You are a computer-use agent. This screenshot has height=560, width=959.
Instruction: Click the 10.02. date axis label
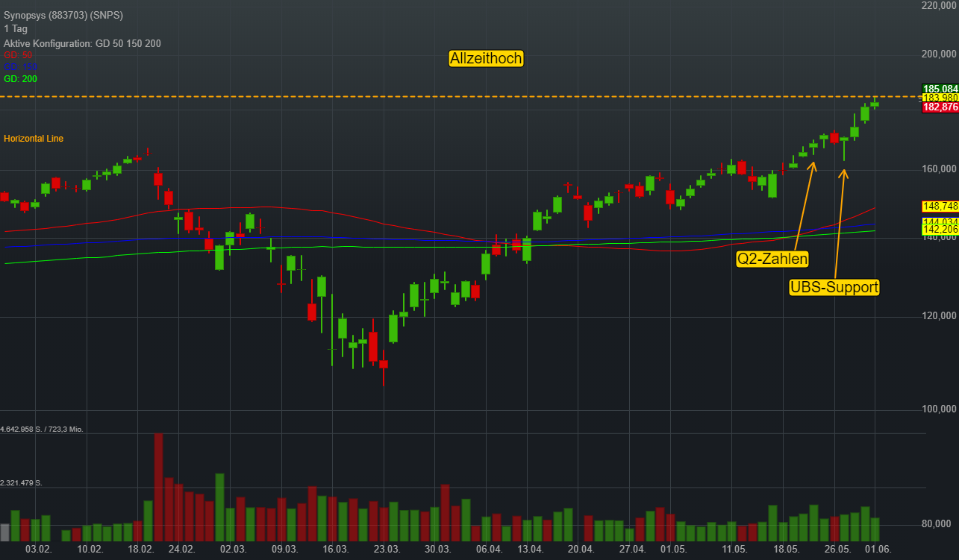point(90,550)
